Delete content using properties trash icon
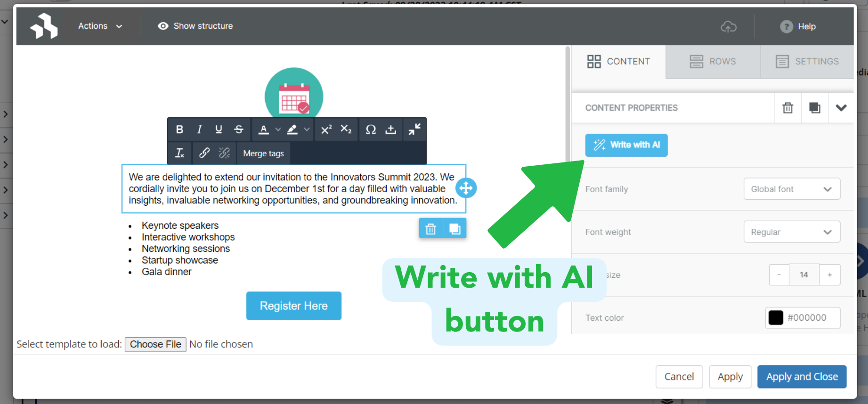Viewport: 868px width, 404px height. click(x=787, y=108)
